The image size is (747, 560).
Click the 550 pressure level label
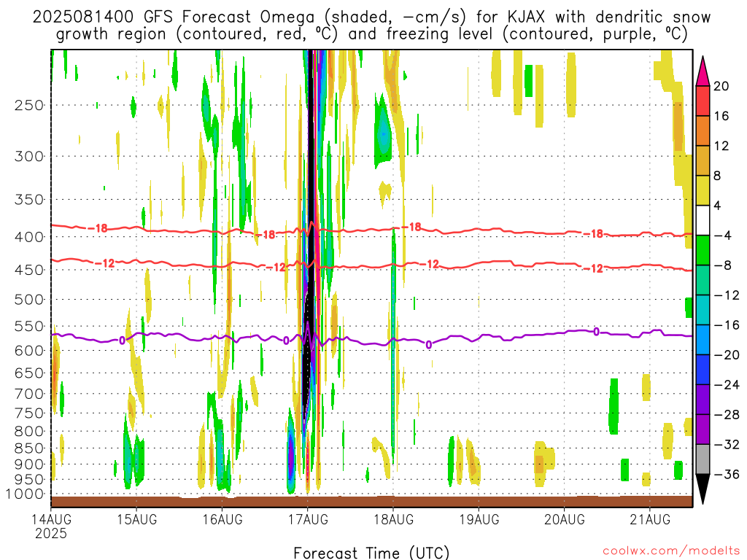[29, 326]
